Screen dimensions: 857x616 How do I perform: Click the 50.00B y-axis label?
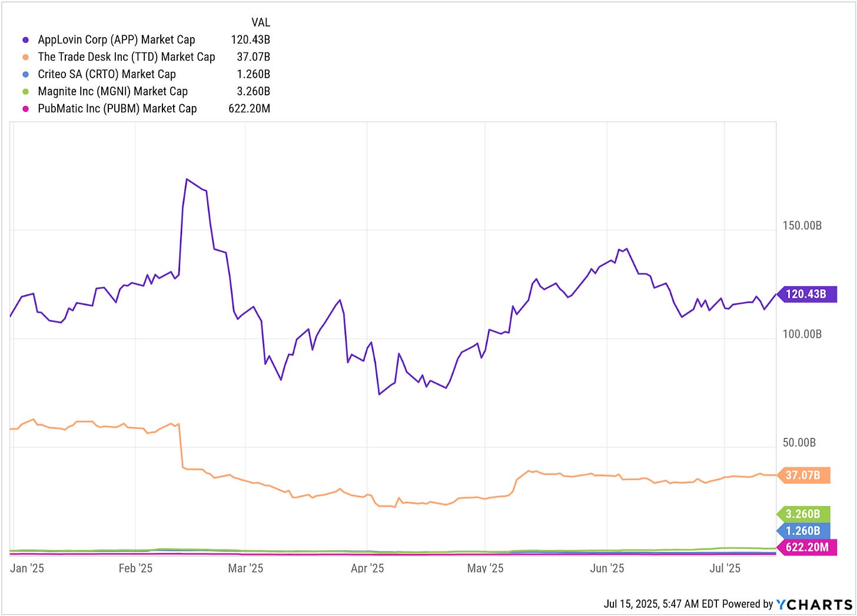click(x=799, y=442)
